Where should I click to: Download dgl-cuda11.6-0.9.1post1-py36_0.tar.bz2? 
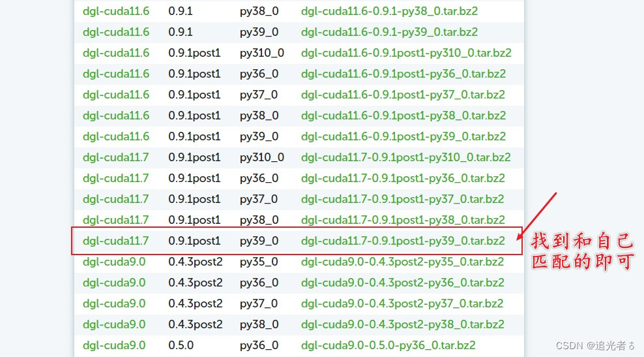(x=403, y=74)
